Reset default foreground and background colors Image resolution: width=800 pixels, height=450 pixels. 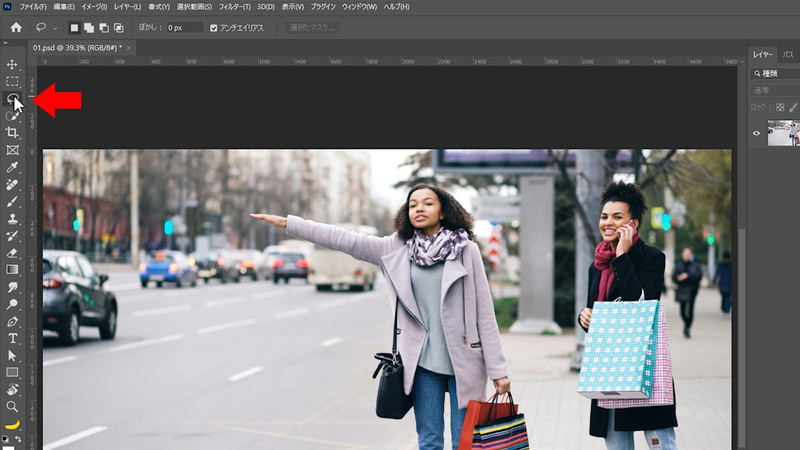pos(5,439)
